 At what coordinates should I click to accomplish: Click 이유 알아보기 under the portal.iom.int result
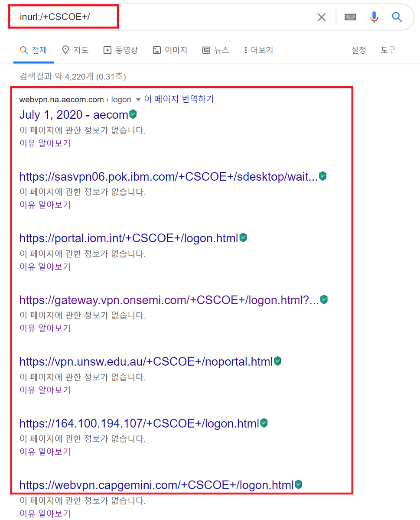coord(45,266)
